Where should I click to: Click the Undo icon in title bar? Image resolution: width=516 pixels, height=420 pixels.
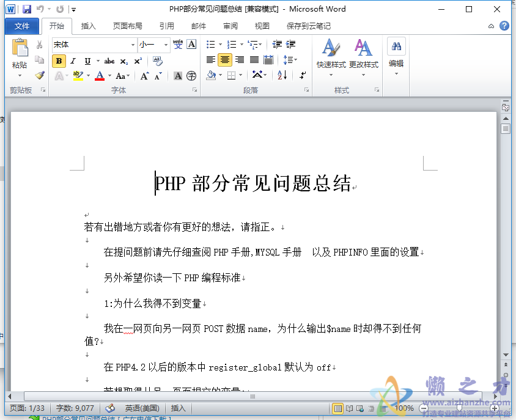click(x=40, y=9)
